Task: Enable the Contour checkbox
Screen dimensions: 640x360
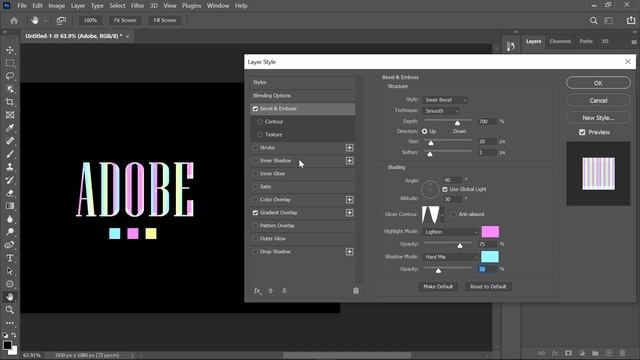Action: [x=260, y=122]
